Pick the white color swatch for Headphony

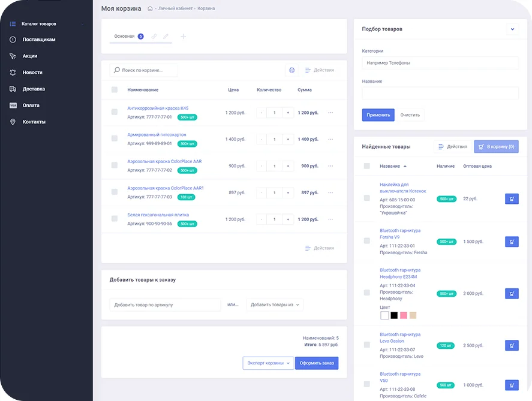point(384,315)
